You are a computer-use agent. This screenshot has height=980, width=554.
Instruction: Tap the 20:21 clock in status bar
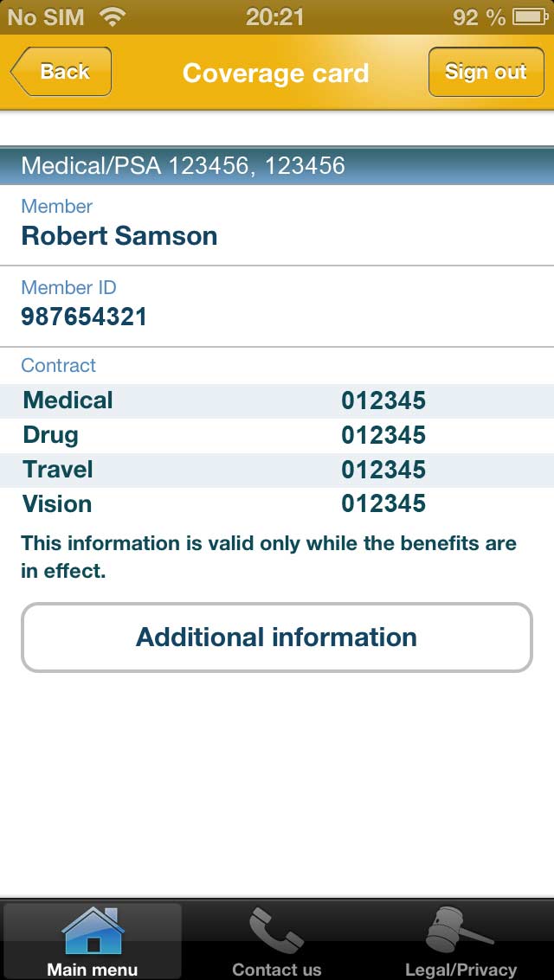[274, 17]
